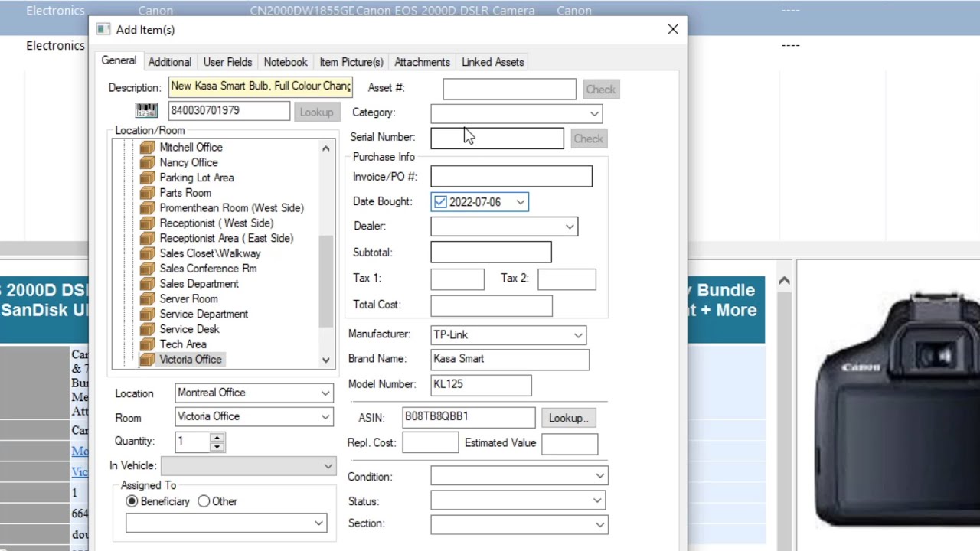This screenshot has width=980, height=551.
Task: Click the camera image in the background window
Action: tap(896, 410)
